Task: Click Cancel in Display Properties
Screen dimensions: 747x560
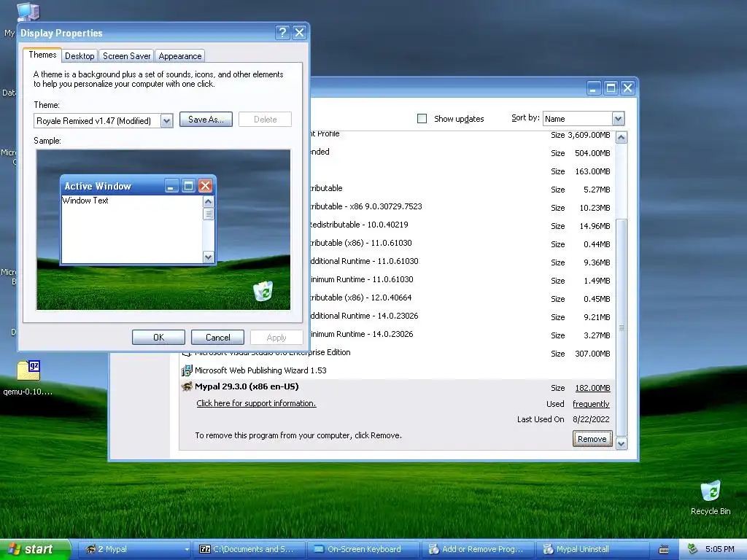Action: [x=217, y=337]
